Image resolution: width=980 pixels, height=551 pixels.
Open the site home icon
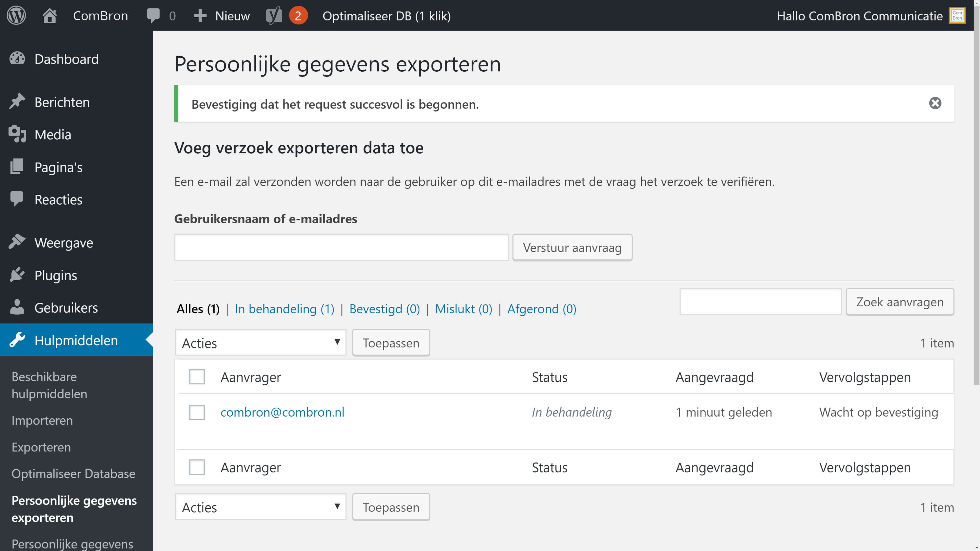point(50,16)
